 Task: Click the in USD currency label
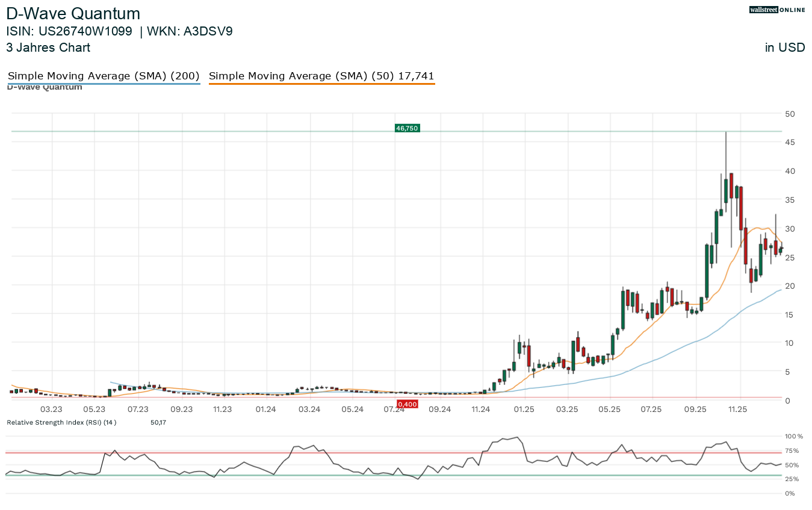[784, 48]
